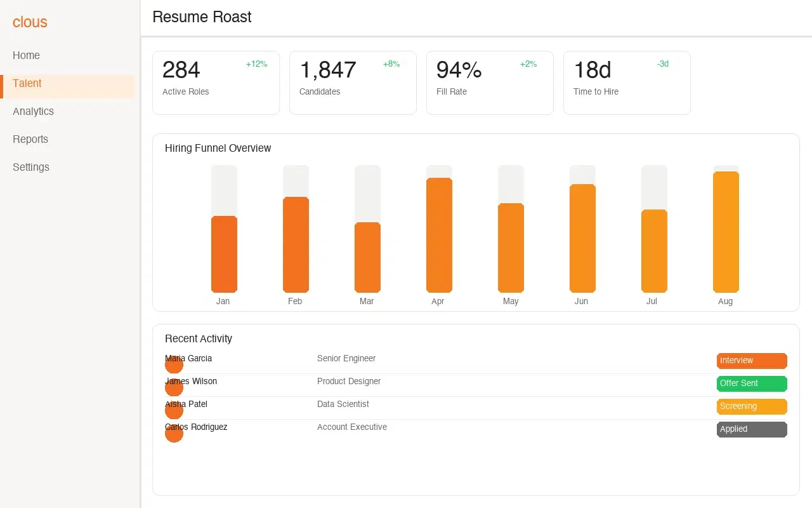
Task: Click the Fill Rate stat card
Action: coord(490,83)
